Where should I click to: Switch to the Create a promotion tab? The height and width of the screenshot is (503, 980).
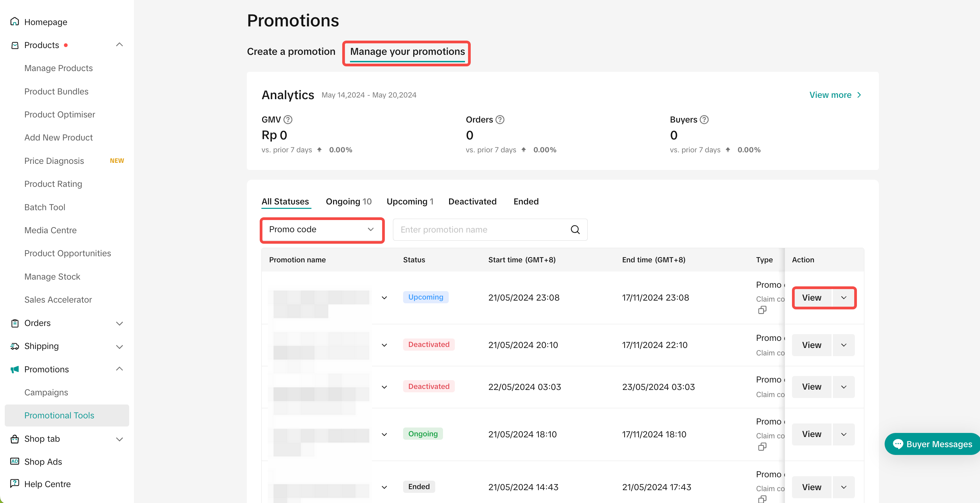(x=291, y=51)
